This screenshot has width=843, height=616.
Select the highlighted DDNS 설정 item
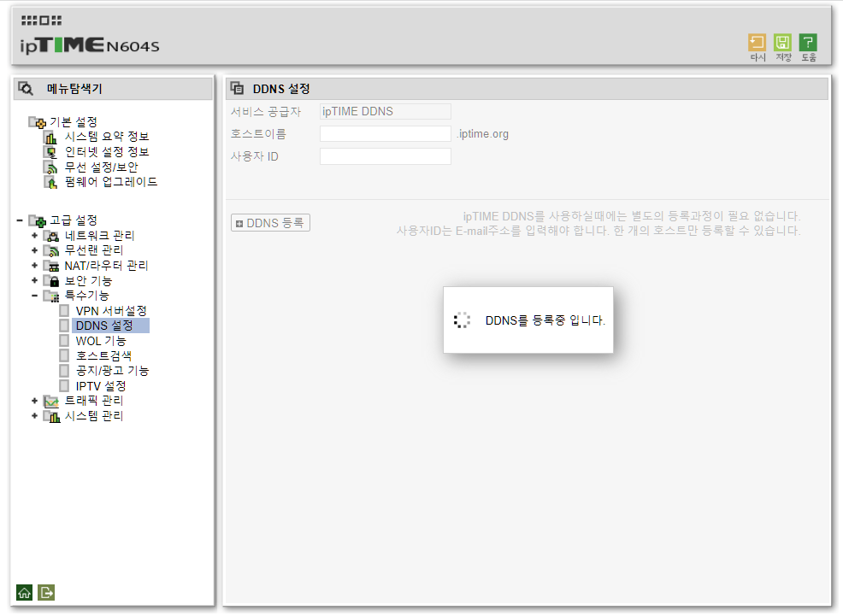point(110,326)
